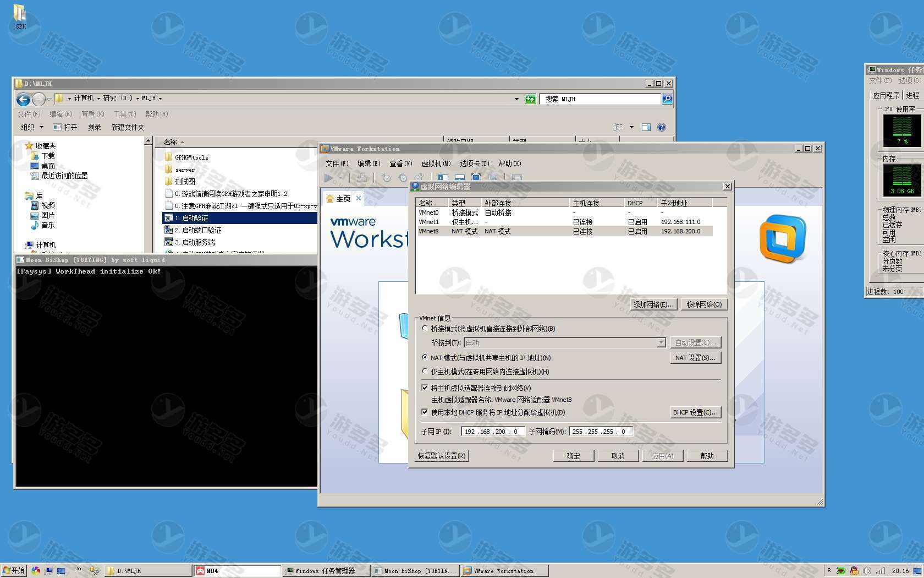
Task: Open Explorer help question-mark icon
Action: point(662,127)
